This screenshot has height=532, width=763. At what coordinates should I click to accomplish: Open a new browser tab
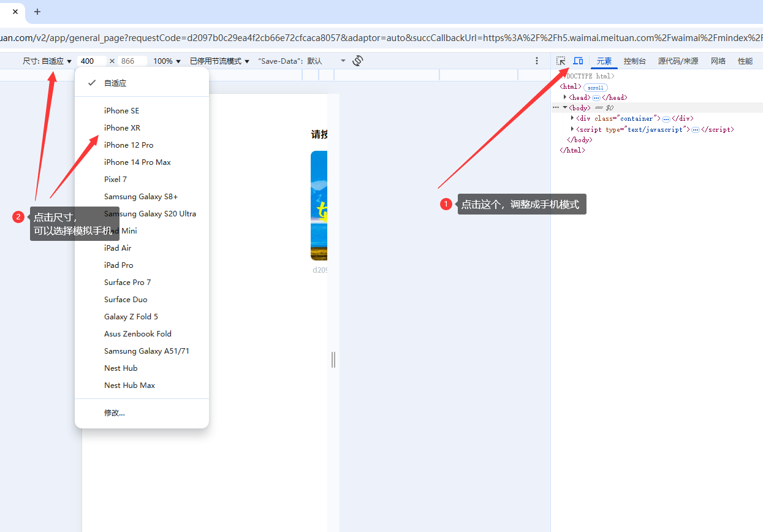pos(37,12)
